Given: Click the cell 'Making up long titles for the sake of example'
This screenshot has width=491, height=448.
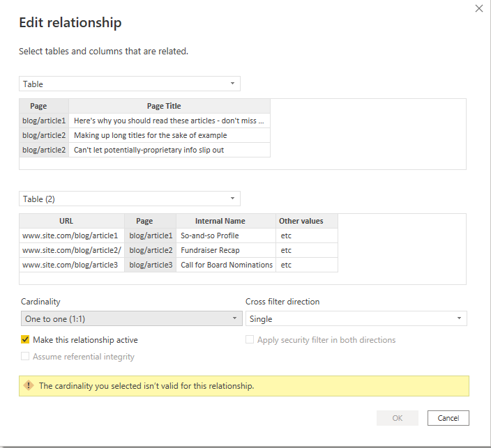Looking at the screenshot, I should (169, 135).
